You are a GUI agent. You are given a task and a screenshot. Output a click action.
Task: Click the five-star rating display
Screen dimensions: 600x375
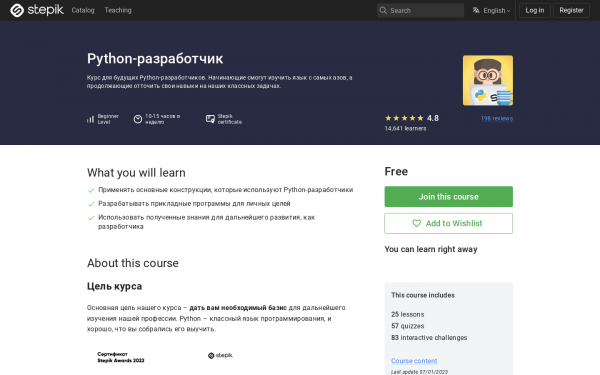pos(404,118)
